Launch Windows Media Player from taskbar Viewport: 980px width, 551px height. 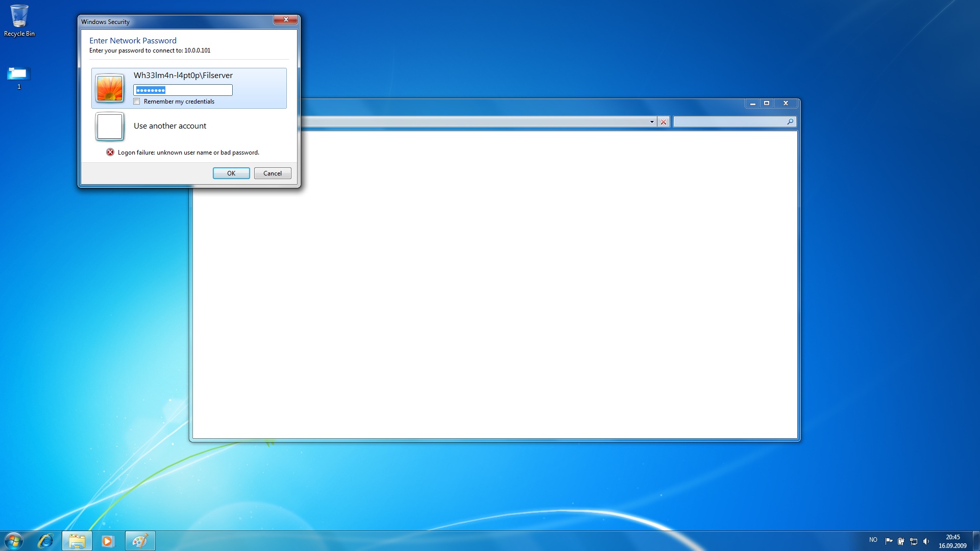108,541
